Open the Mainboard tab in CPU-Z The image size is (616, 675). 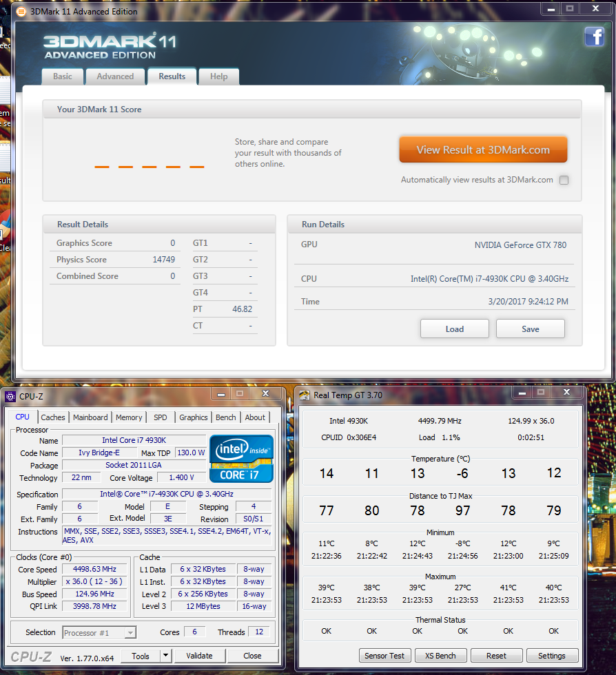tap(90, 417)
